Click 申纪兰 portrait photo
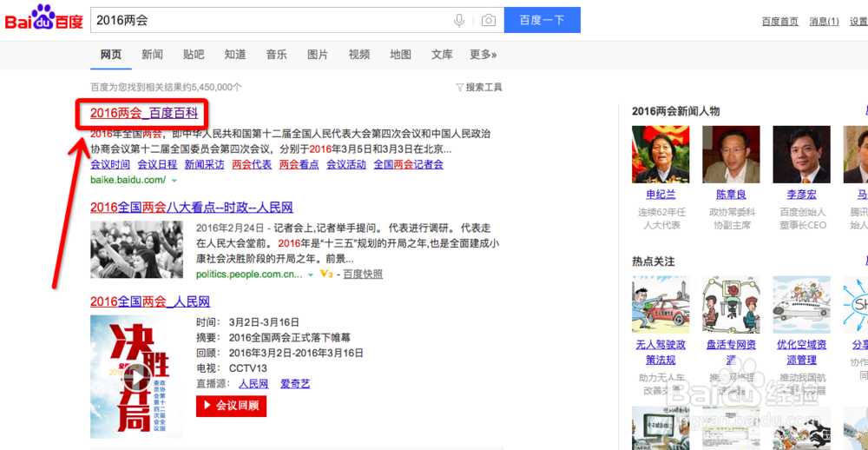The height and width of the screenshot is (450, 868). point(661,155)
